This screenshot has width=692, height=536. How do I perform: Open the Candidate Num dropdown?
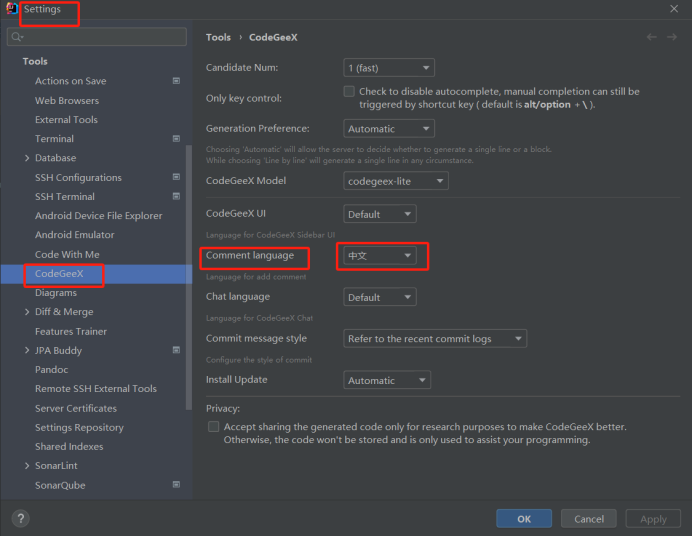[x=389, y=68]
